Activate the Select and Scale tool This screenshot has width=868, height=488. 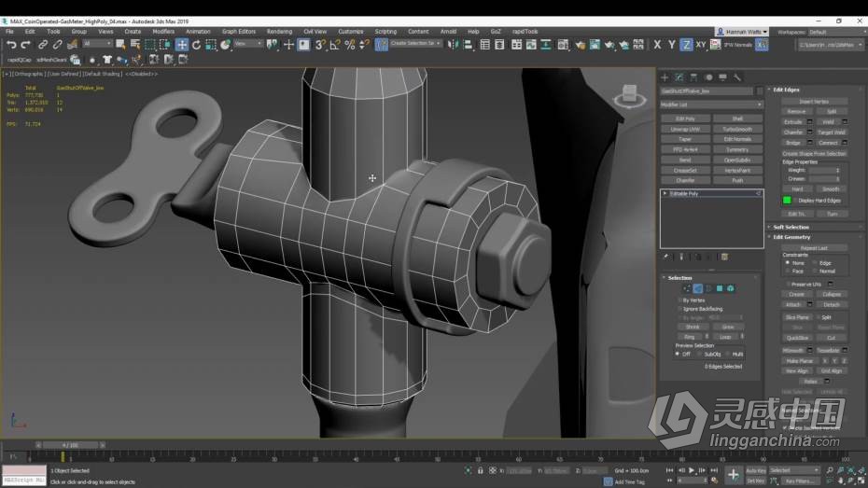coord(211,45)
